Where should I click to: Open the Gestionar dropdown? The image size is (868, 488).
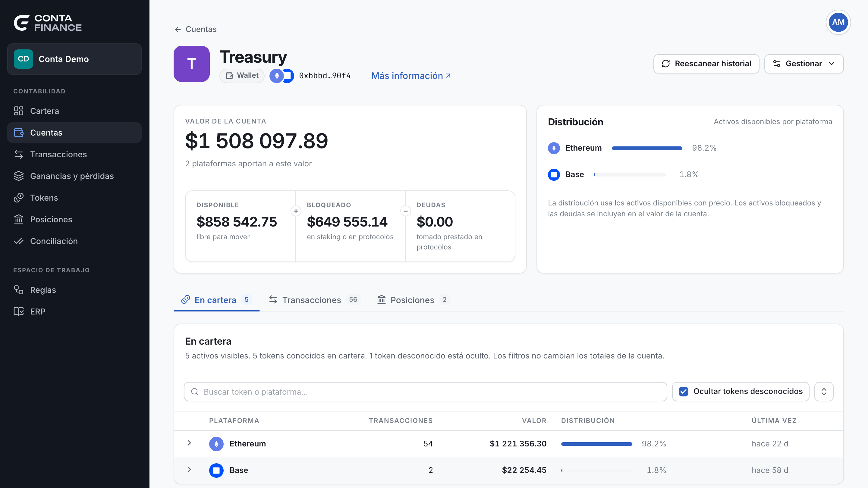click(x=804, y=64)
